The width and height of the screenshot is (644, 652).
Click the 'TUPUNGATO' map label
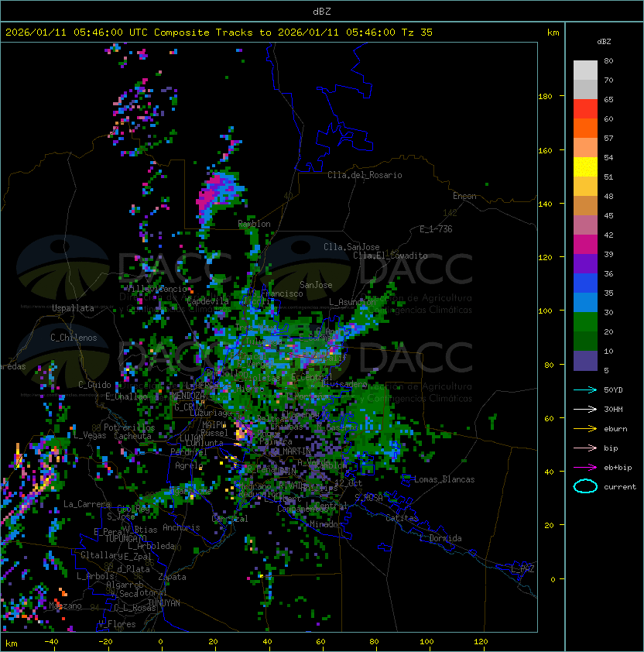click(x=125, y=538)
